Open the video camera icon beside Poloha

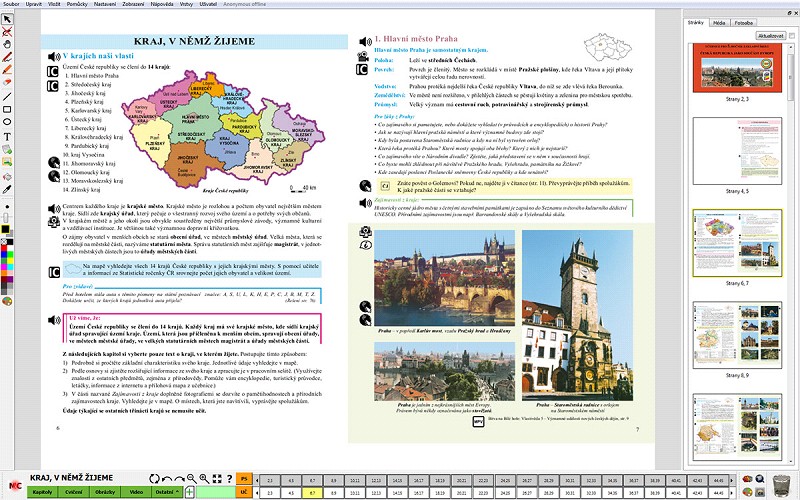[x=362, y=56]
